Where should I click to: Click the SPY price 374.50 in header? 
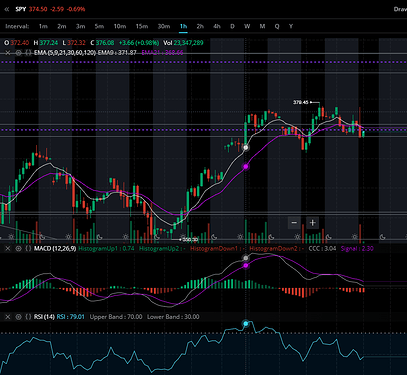[x=38, y=9]
